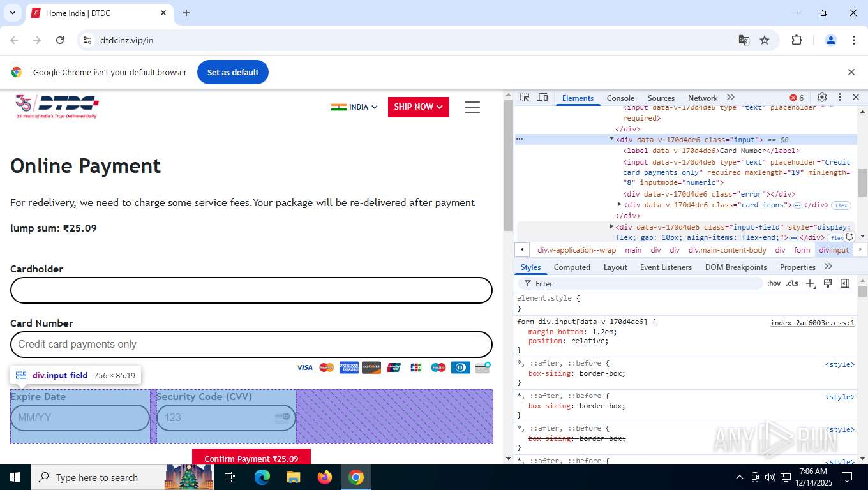Click the Mastercard icon

327,367
